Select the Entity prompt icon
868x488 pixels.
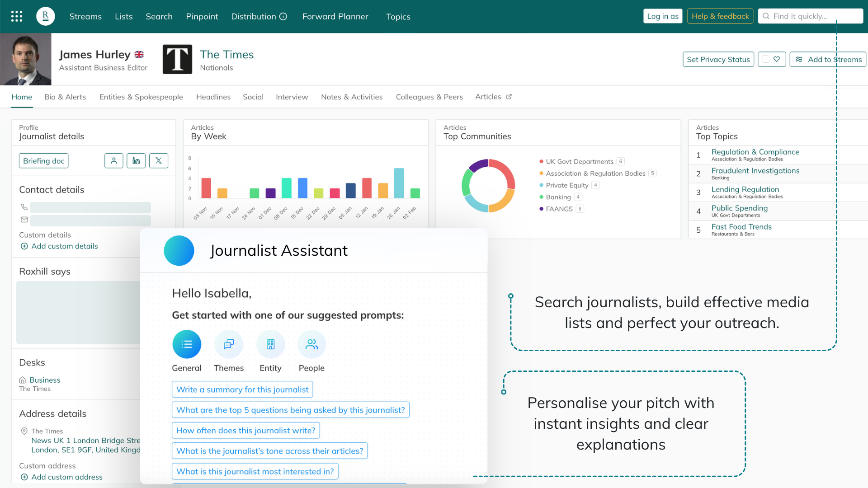[x=270, y=344]
